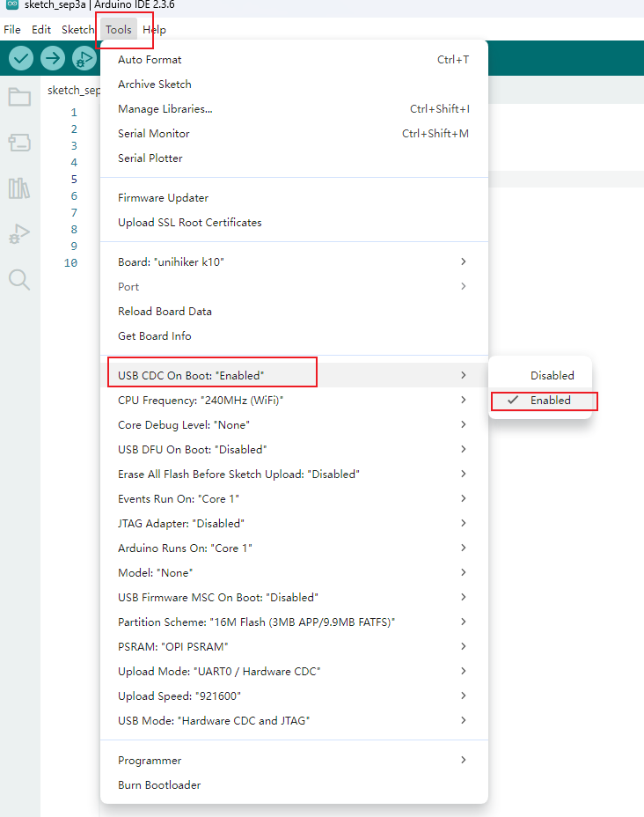Expand Upload Speed "921600" submenu
This screenshot has width=644, height=817.
(x=294, y=696)
